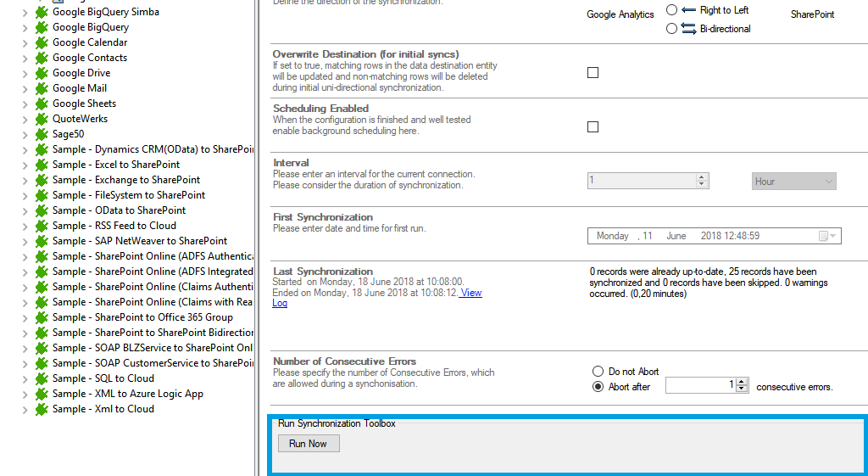Click the Google Calendar connection icon
Image resolution: width=868 pixels, height=476 pixels.
[41, 42]
